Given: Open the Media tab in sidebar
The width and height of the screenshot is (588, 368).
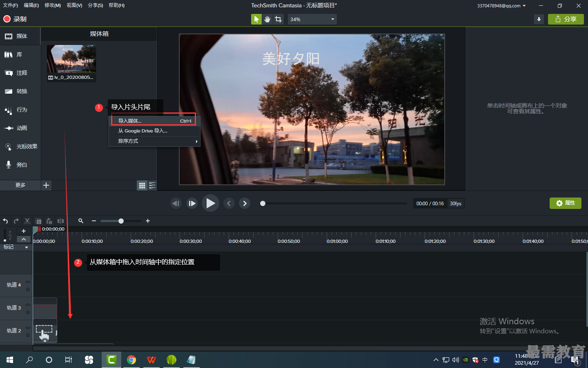Looking at the screenshot, I should coord(20,36).
